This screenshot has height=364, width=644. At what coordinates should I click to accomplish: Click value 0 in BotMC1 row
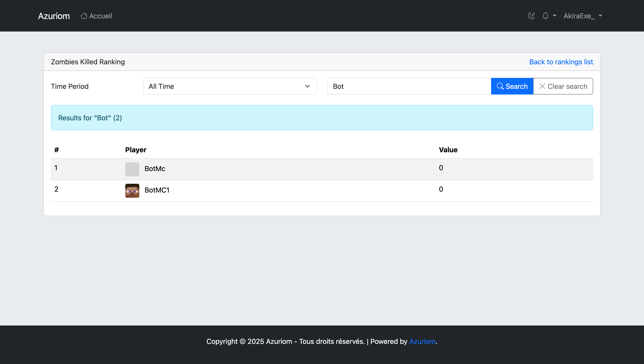tap(441, 189)
